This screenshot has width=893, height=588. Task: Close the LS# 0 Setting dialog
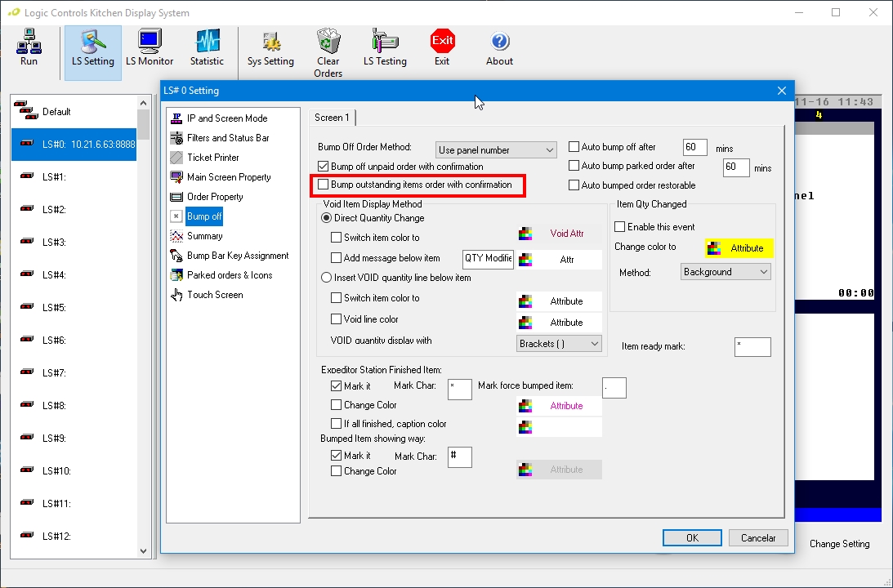781,91
